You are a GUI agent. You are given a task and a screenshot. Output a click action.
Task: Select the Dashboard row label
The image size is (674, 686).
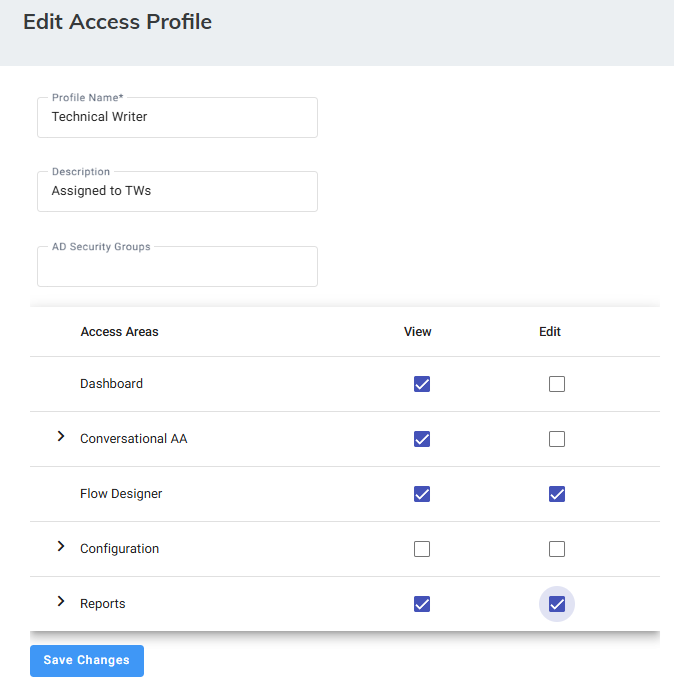click(x=111, y=384)
